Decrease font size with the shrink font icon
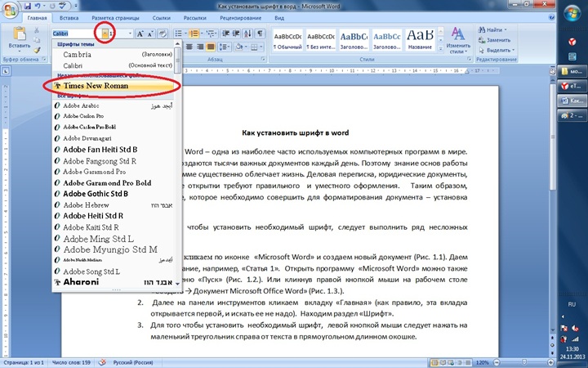The height and width of the screenshot is (368, 588). 150,34
